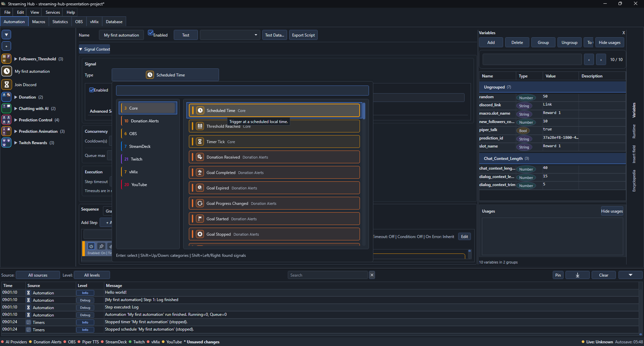Expand the Twitch Rewards group
Viewport: 644px width, 346px height.
(x=16, y=143)
